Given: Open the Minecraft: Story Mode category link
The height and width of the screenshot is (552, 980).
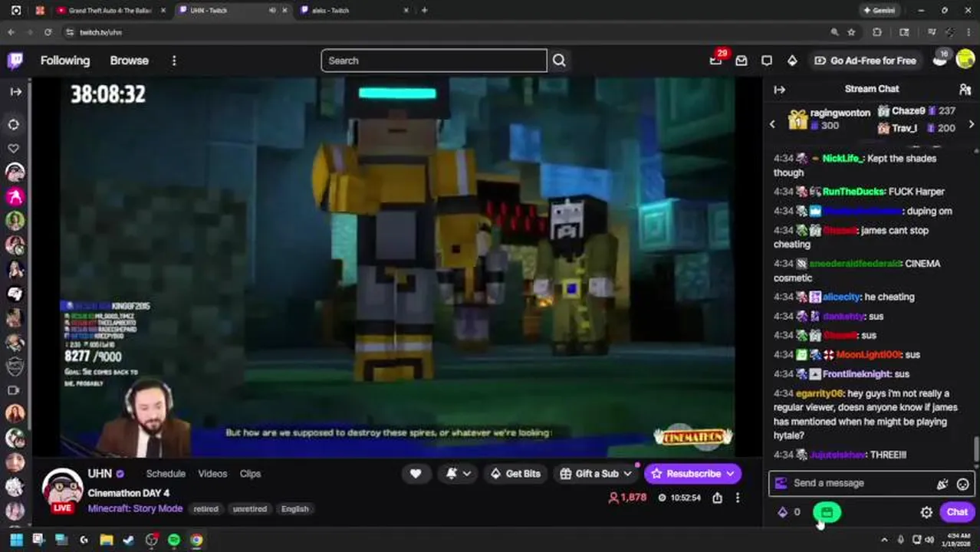Looking at the screenshot, I should [x=135, y=509].
